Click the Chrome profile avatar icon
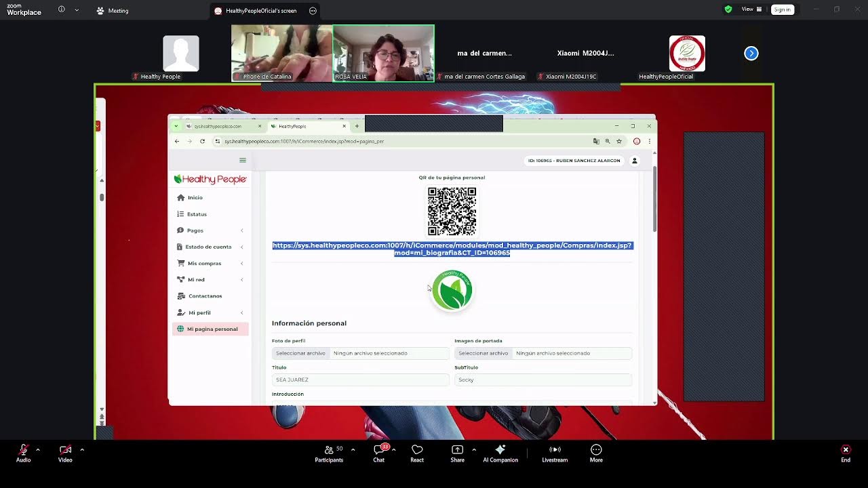The width and height of the screenshot is (868, 488). (x=636, y=141)
